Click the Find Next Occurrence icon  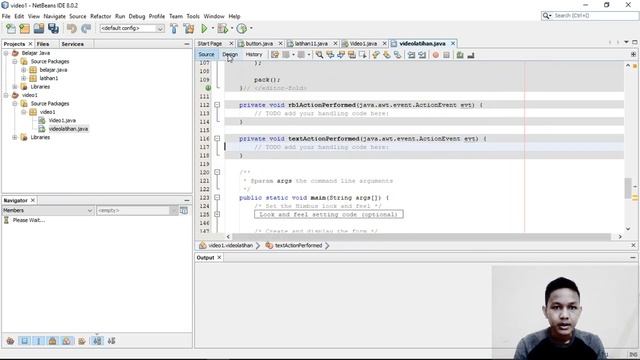coord(340,55)
